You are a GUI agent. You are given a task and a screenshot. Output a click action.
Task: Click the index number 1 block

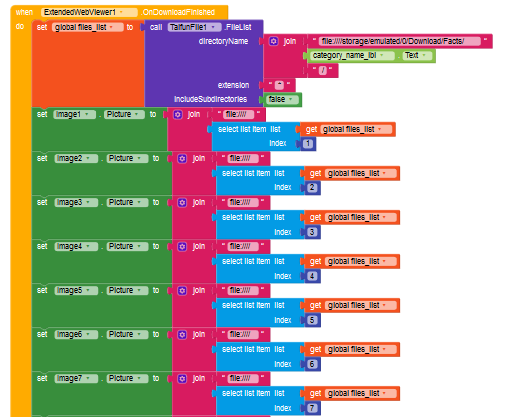click(x=308, y=144)
